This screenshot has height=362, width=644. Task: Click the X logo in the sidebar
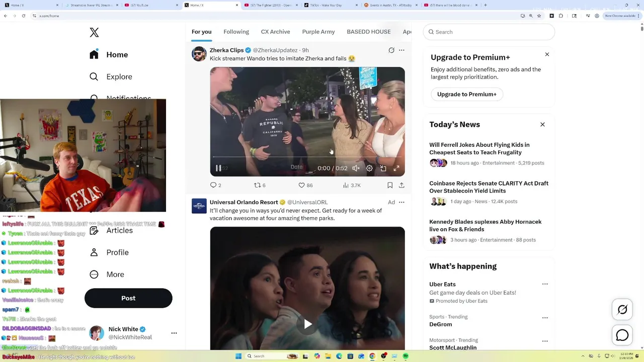94,33
